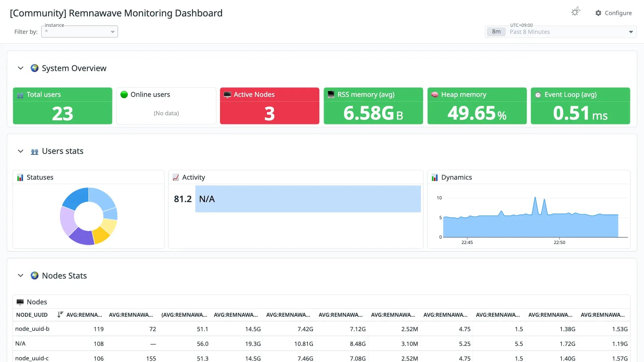Open the instance filter dropdown

pos(79,32)
